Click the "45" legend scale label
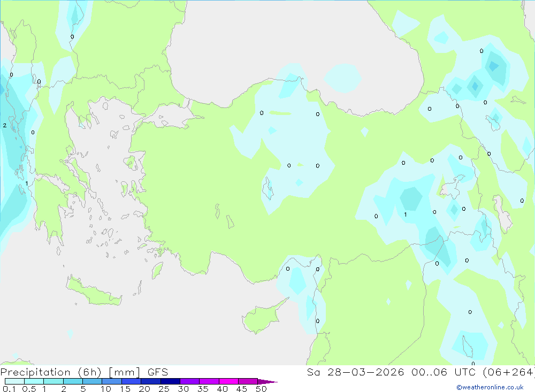 point(242,389)
